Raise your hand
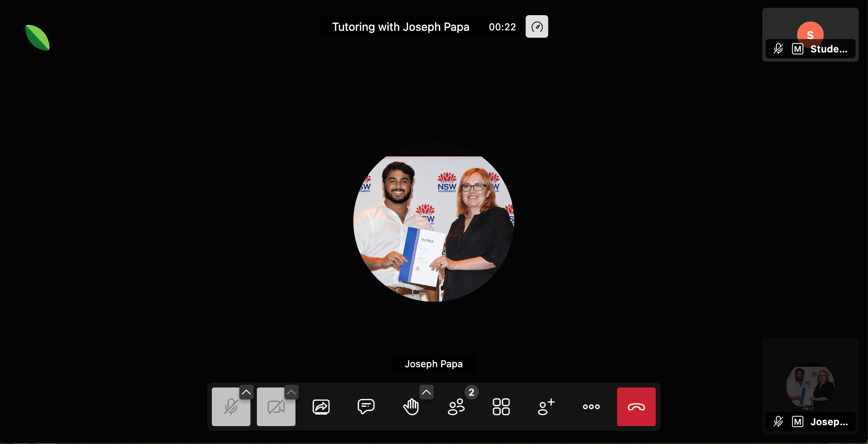 click(411, 406)
